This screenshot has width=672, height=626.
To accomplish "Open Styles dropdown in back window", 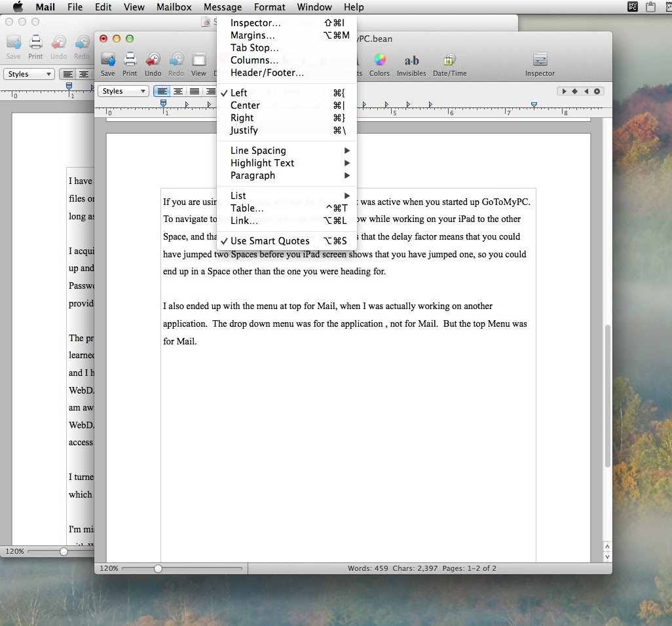I will [29, 74].
